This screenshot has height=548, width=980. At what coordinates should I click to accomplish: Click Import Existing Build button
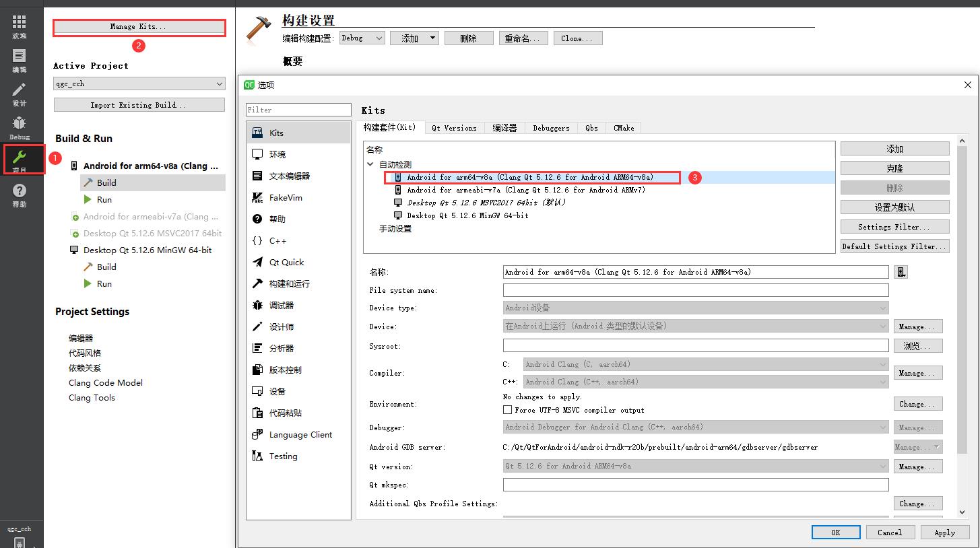139,105
